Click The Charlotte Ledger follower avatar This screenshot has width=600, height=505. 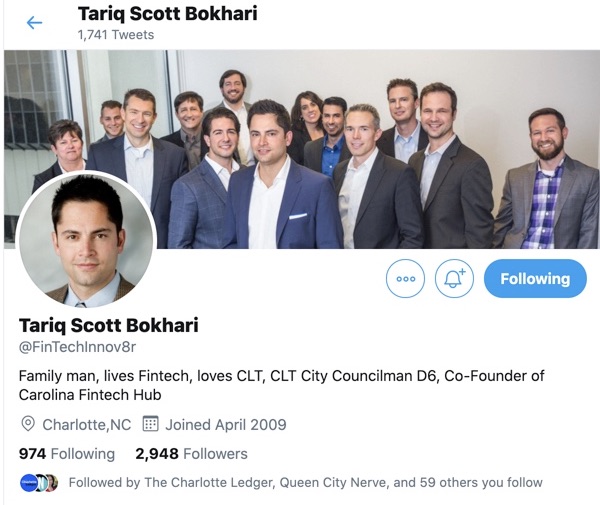[x=28, y=483]
